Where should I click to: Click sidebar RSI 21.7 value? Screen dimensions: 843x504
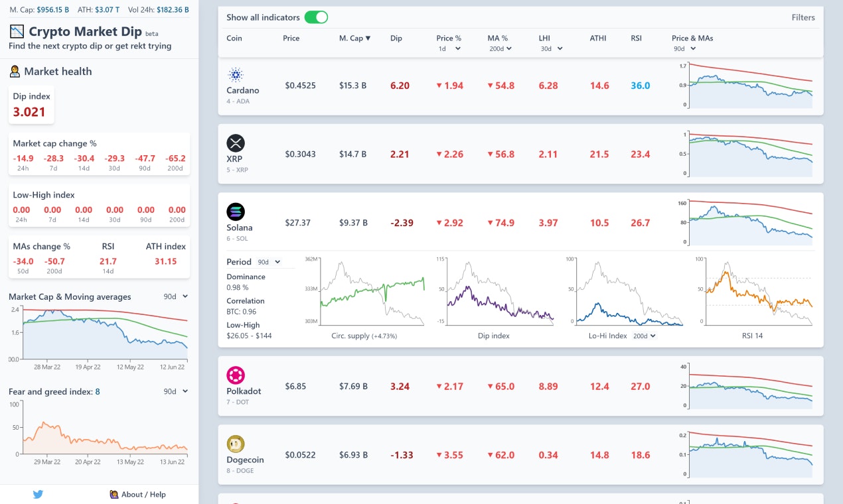pyautogui.click(x=108, y=261)
